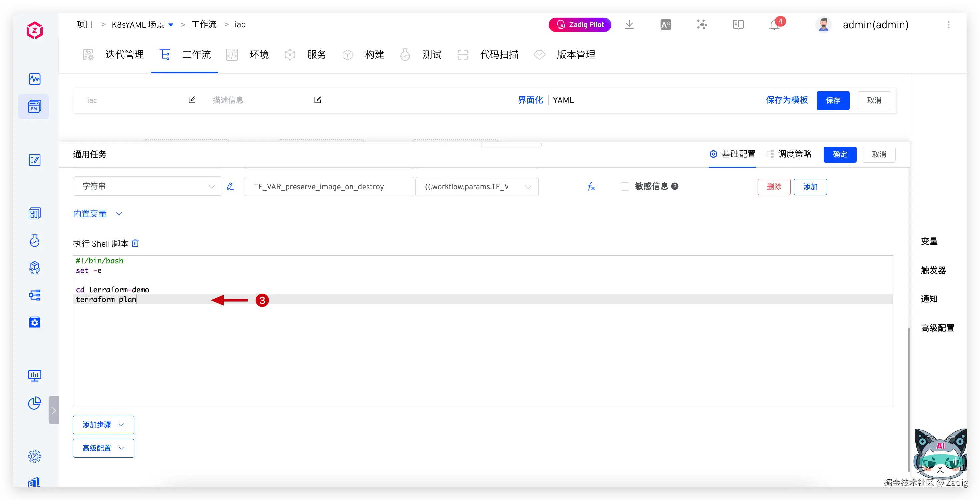Screen dimensions: 980x500
Task: Click edit pencil next to workflow name iac
Action: coord(192,100)
